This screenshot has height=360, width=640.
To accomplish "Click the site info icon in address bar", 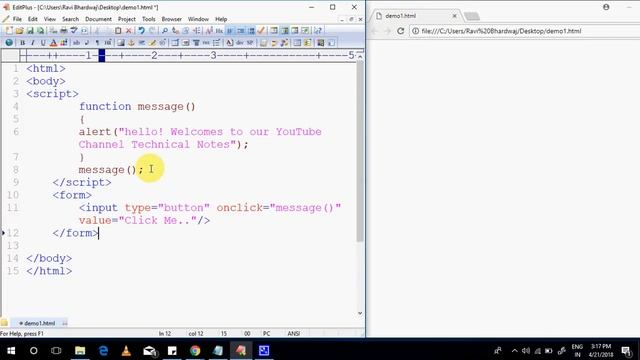I will pyautogui.click(x=415, y=31).
